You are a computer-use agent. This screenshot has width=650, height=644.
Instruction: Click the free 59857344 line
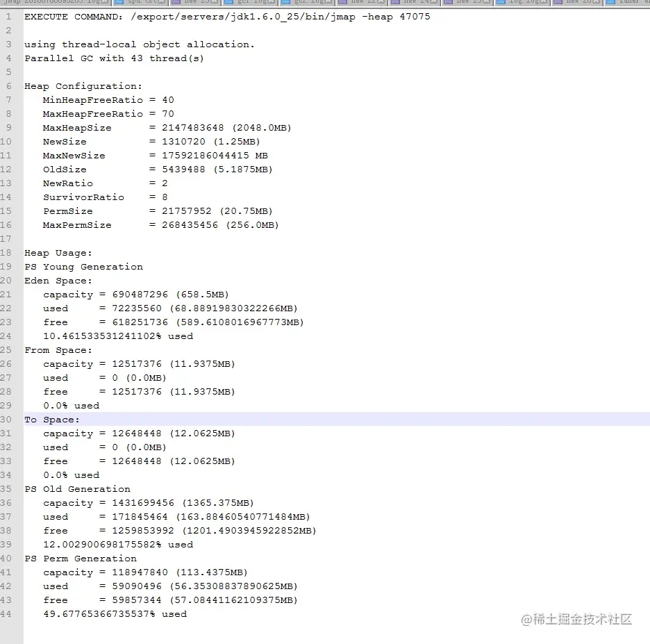coord(170,600)
